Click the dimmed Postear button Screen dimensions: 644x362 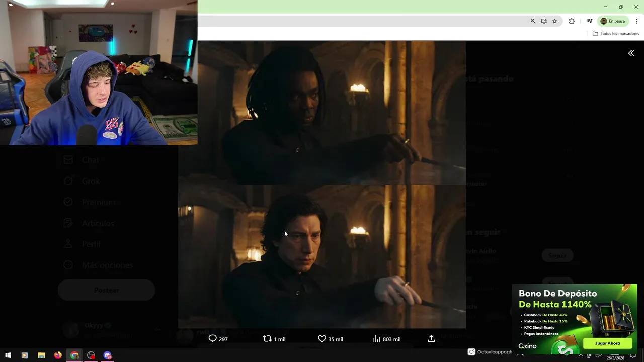[106, 290]
